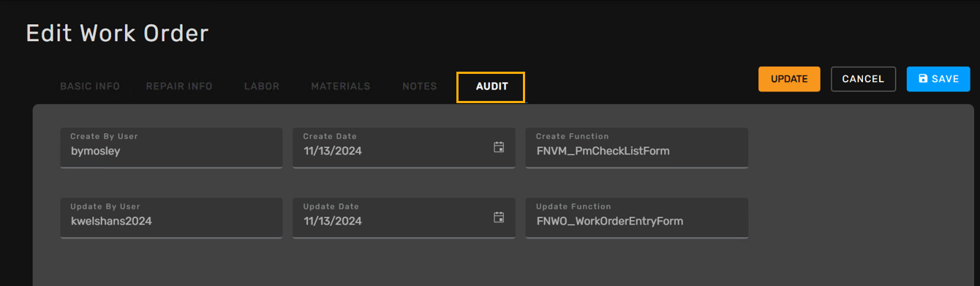Go to the Labor tab
Image resolution: width=980 pixels, height=286 pixels.
[x=262, y=86]
